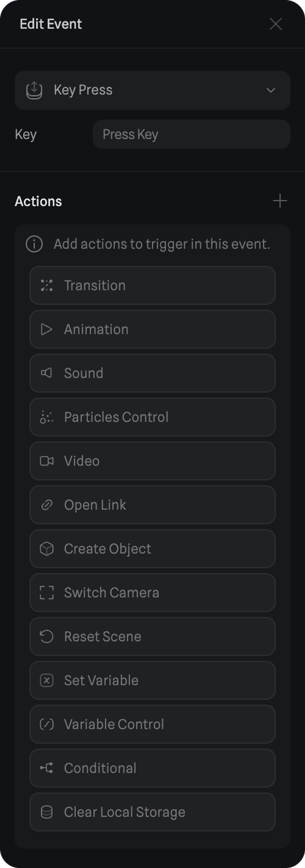
Task: Click the Animation play triangle icon
Action: point(47,329)
